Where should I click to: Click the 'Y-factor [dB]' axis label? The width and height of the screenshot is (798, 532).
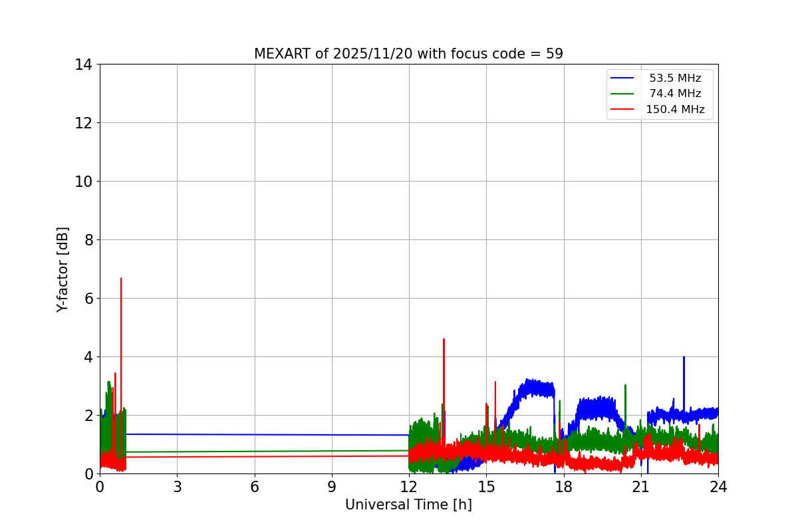point(63,269)
